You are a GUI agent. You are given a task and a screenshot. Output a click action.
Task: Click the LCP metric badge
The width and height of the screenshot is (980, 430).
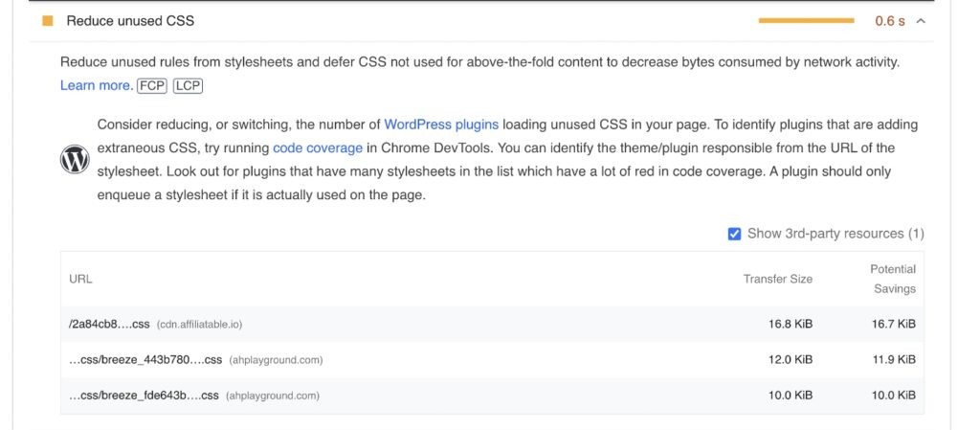pyautogui.click(x=188, y=86)
